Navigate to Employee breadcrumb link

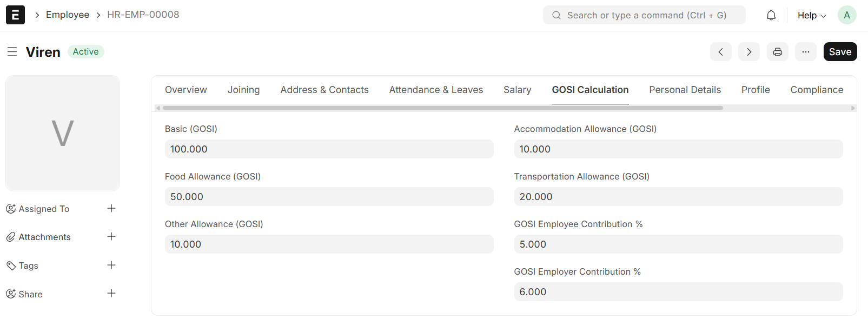[68, 15]
